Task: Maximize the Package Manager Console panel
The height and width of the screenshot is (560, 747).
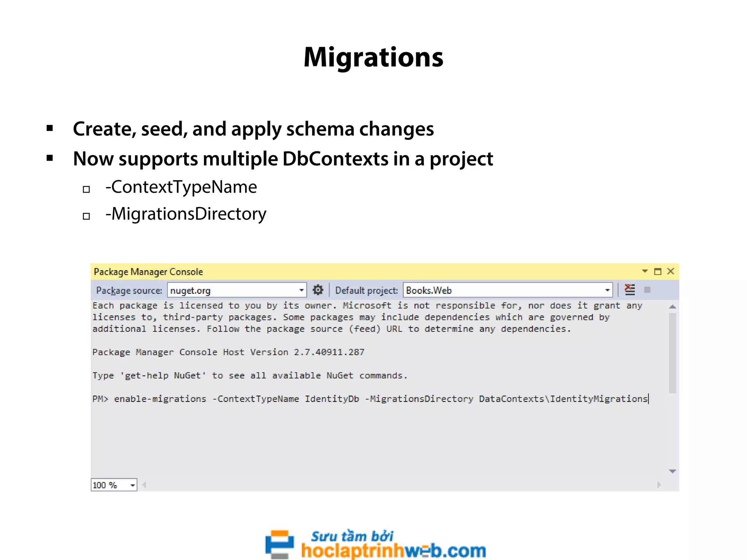Action: [x=658, y=271]
